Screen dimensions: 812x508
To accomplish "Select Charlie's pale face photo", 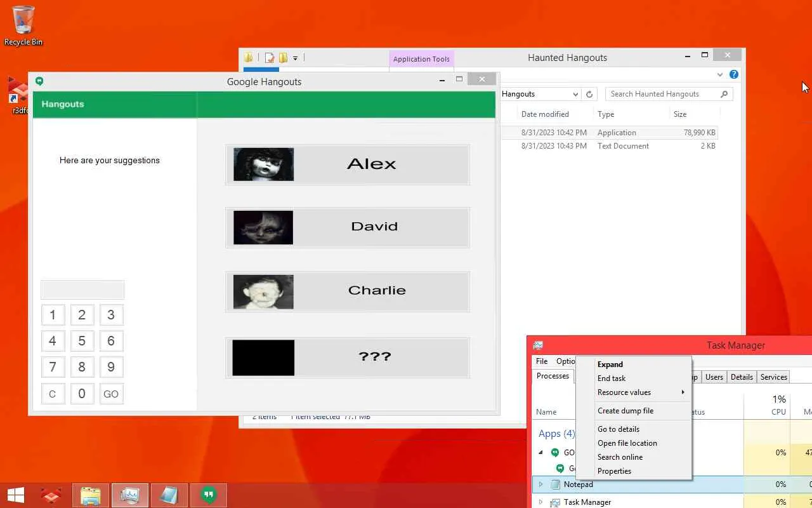I will (x=263, y=291).
